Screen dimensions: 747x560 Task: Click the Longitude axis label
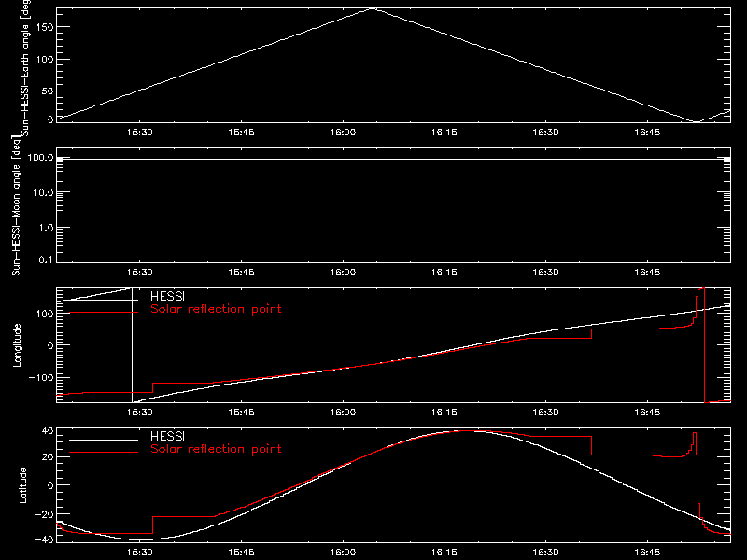(x=17, y=345)
